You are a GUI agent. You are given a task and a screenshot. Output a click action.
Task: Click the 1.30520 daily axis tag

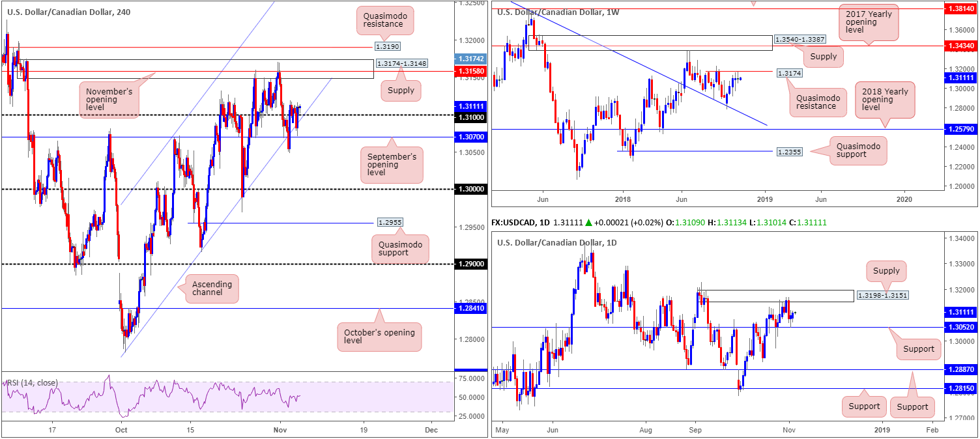pyautogui.click(x=961, y=328)
